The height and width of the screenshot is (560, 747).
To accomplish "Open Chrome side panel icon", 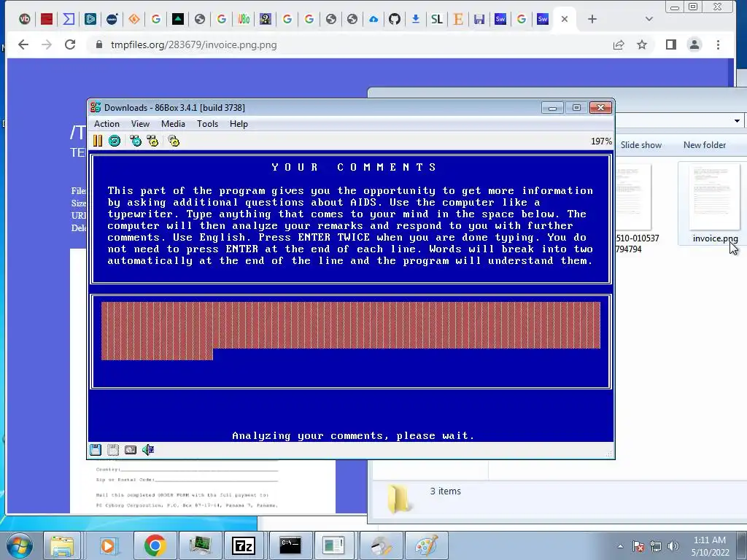I will pos(671,44).
